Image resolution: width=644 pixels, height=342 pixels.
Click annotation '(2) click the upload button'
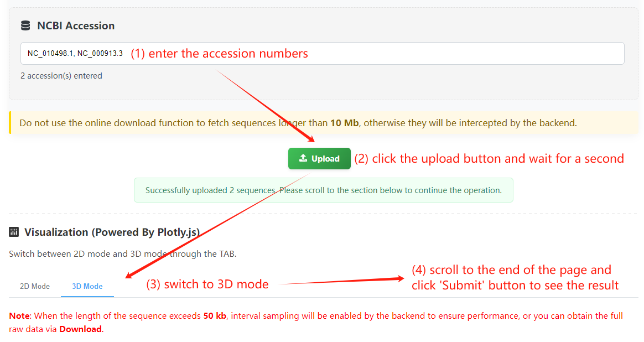coord(489,159)
